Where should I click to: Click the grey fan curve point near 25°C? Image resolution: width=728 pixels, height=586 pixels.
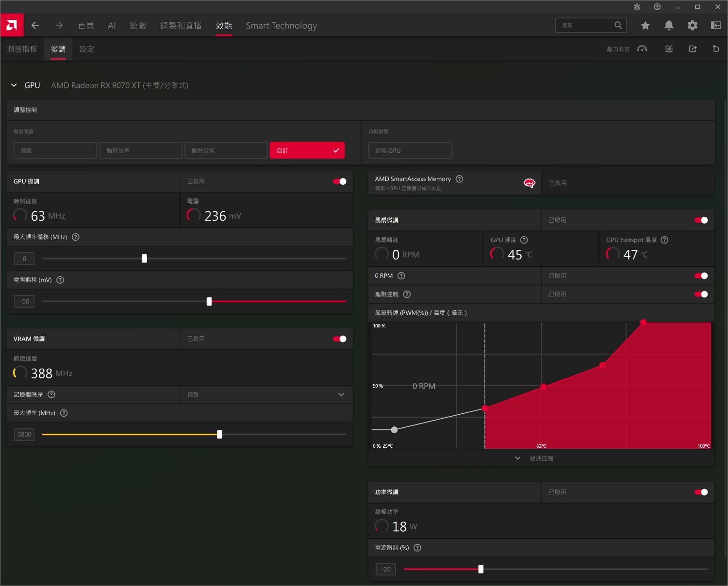coord(395,430)
